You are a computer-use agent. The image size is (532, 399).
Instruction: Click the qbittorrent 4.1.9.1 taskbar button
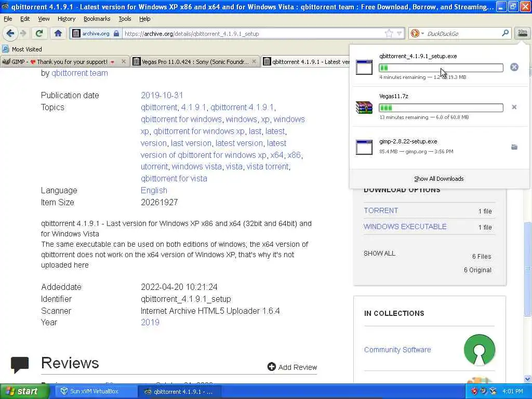tap(179, 392)
